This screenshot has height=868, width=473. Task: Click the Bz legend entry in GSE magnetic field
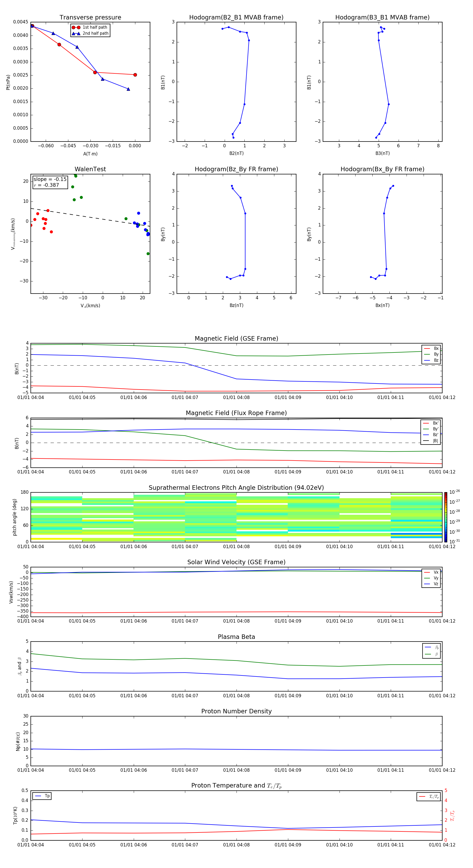point(431,360)
